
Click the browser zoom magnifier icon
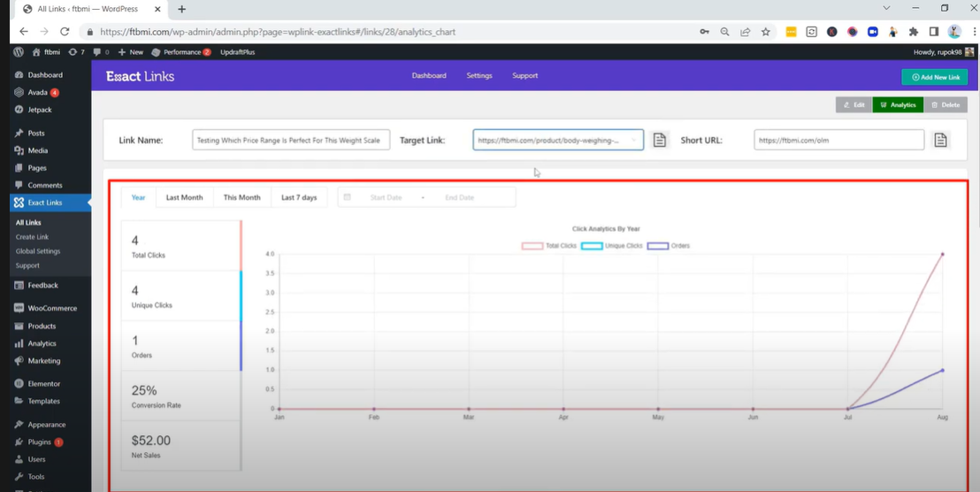[725, 32]
